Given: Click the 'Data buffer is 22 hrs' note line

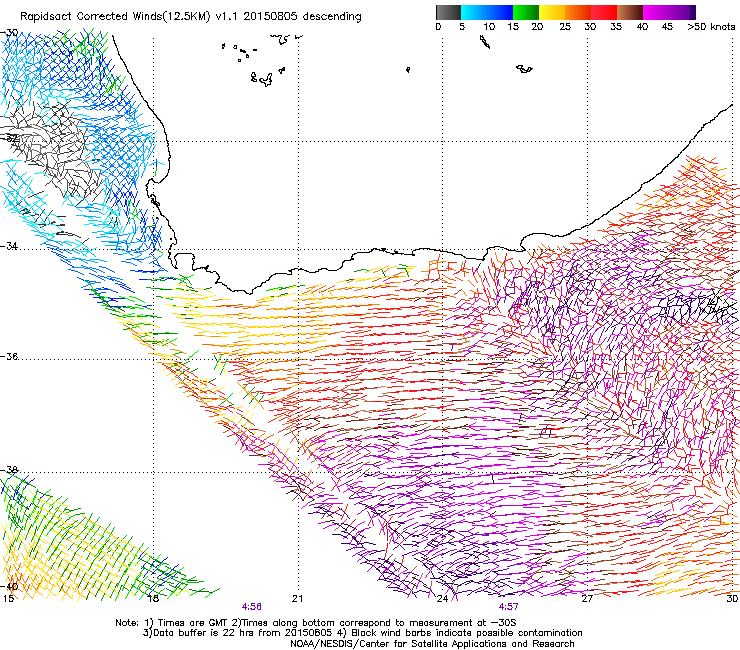Looking at the screenshot, I should [362, 633].
